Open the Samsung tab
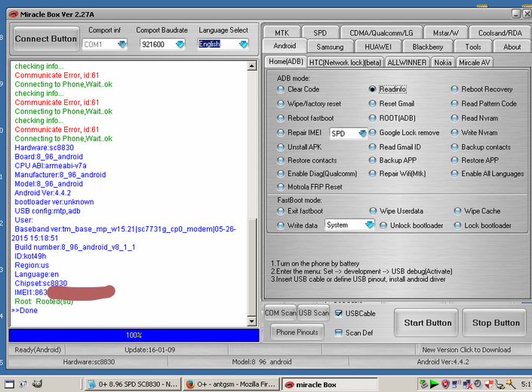 [330, 47]
